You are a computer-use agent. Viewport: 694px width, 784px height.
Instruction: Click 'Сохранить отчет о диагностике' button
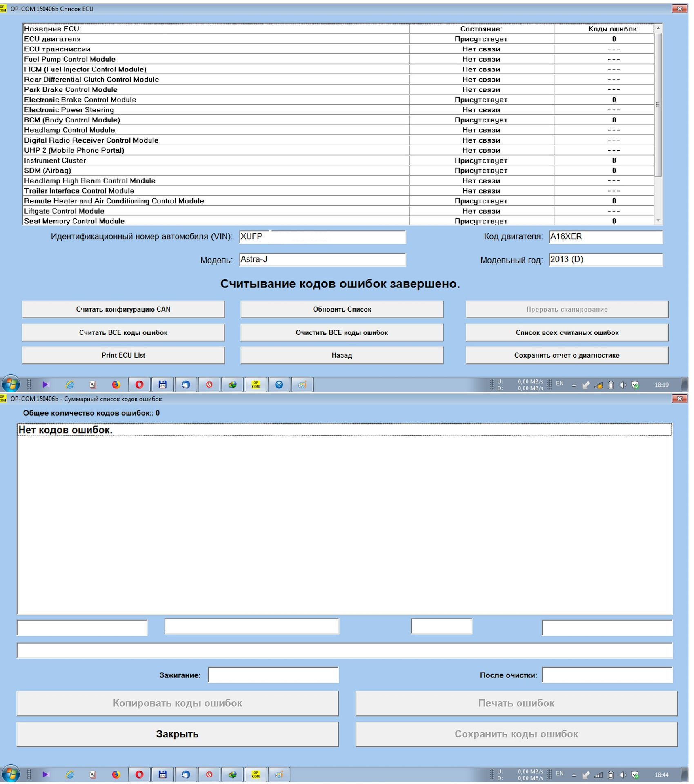(567, 355)
